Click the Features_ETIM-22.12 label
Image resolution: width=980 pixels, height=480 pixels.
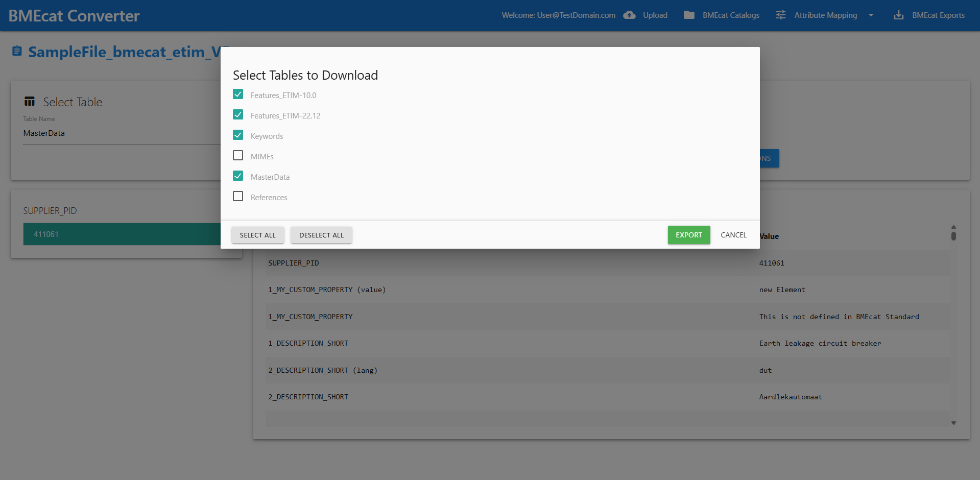285,116
